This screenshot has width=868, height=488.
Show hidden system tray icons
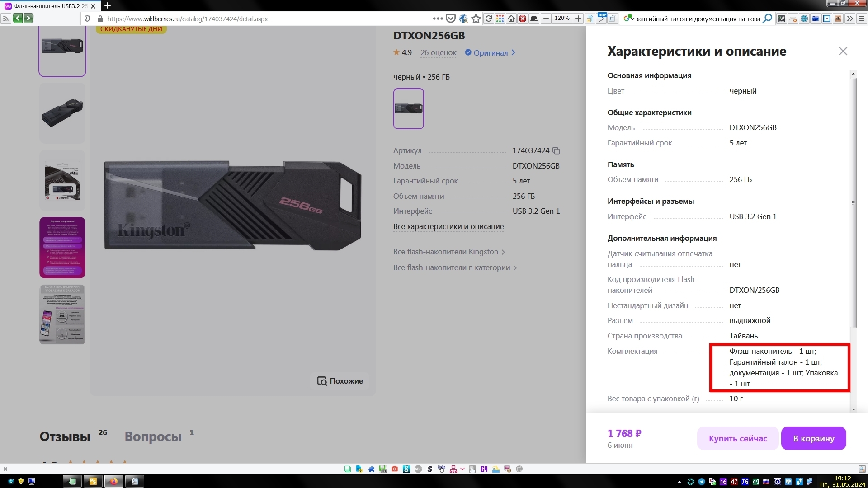pos(679,482)
